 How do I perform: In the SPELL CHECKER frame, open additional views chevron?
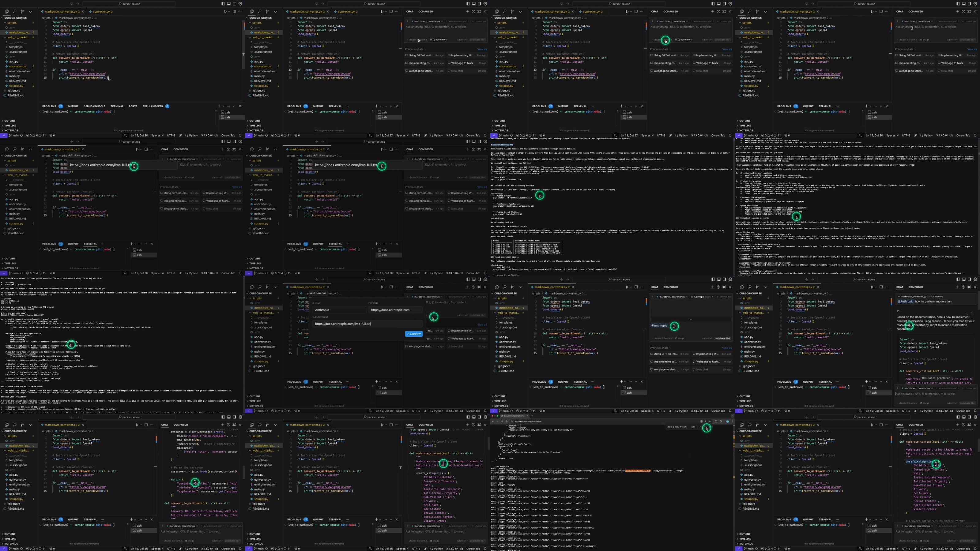tap(30, 11)
